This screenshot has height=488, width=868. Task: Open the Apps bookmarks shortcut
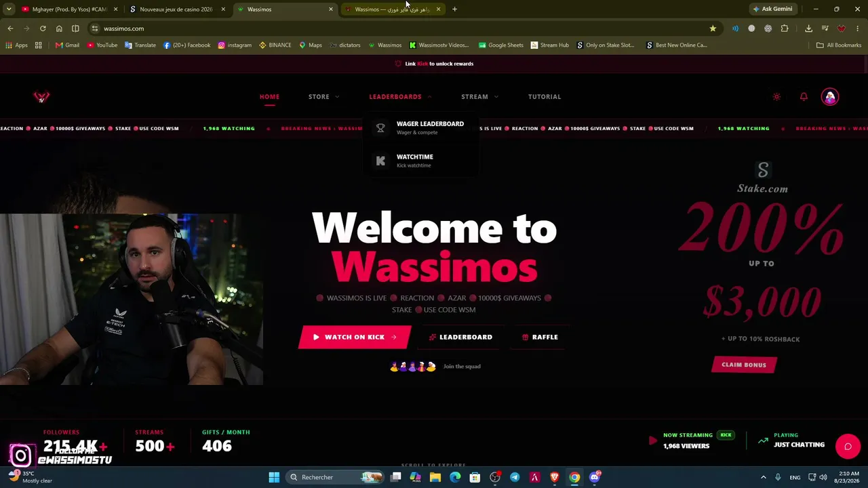click(x=16, y=45)
